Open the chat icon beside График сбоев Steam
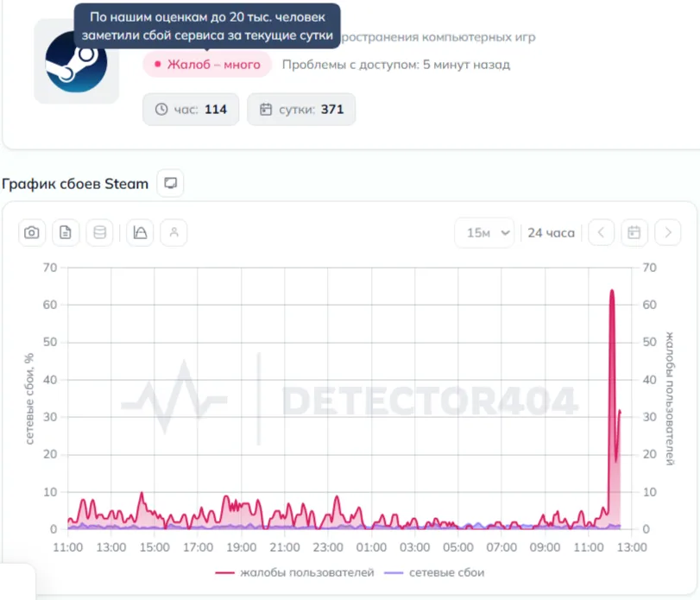700x600 pixels. (x=170, y=183)
